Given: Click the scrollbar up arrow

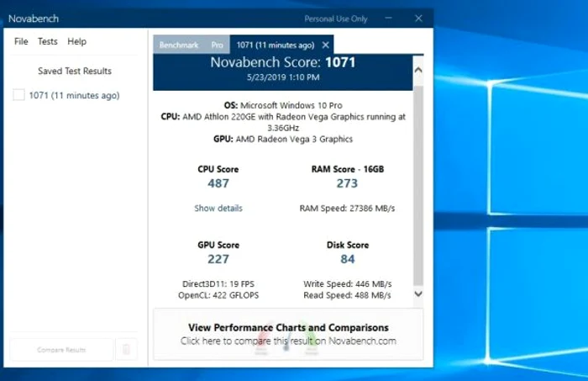Looking at the screenshot, I should pyautogui.click(x=418, y=70).
